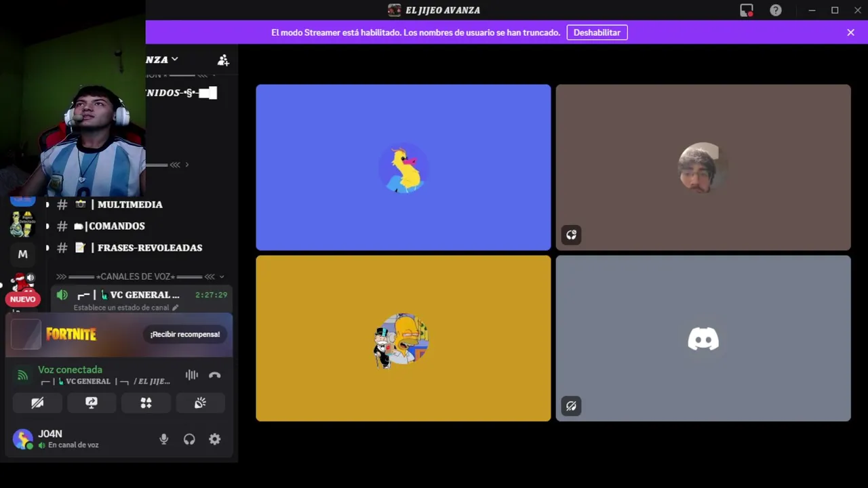This screenshot has height=488, width=868.
Task: Expand threads arrow beside COMANDOS channel
Action: coord(47,226)
